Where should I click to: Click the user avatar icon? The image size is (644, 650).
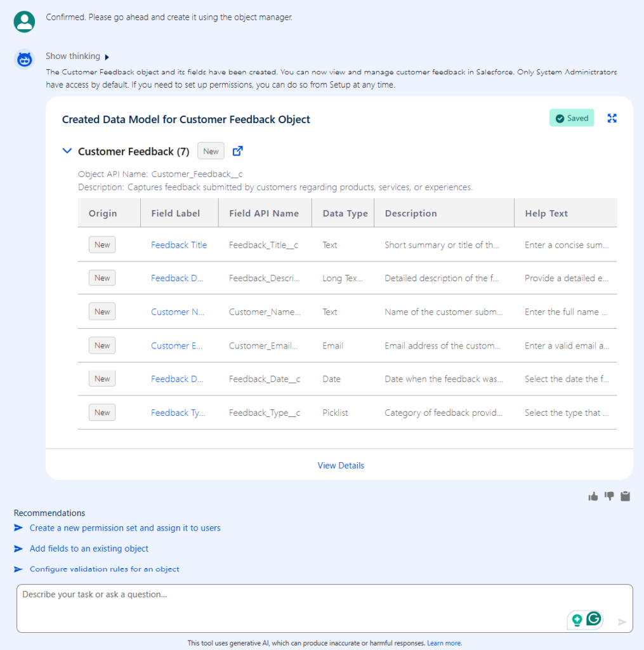24,22
